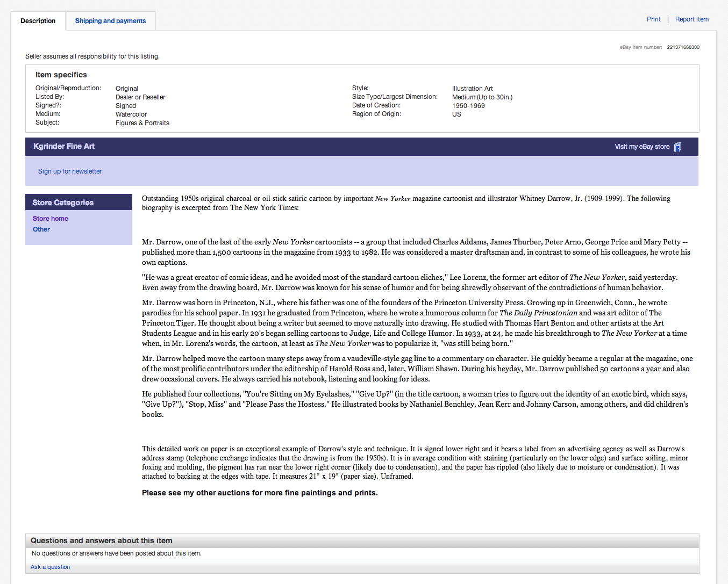Click the 1950-1969 date of creation value
The image size is (728, 584).
coord(468,106)
